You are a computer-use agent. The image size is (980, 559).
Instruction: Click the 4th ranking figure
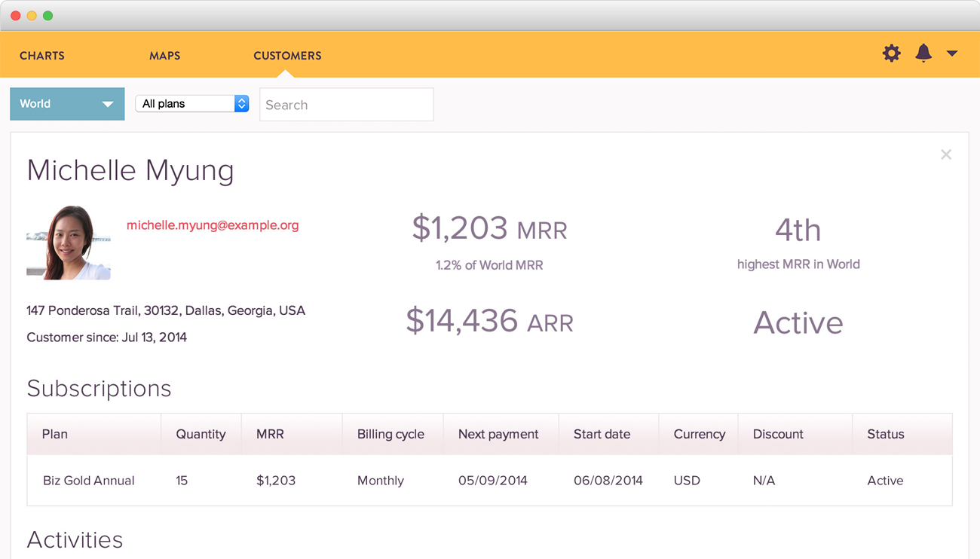(x=798, y=230)
